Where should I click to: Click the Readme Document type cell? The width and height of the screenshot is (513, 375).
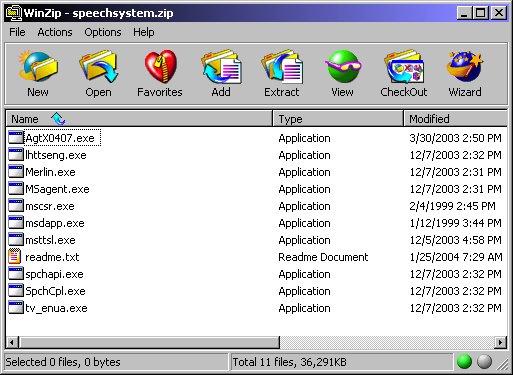click(x=323, y=257)
